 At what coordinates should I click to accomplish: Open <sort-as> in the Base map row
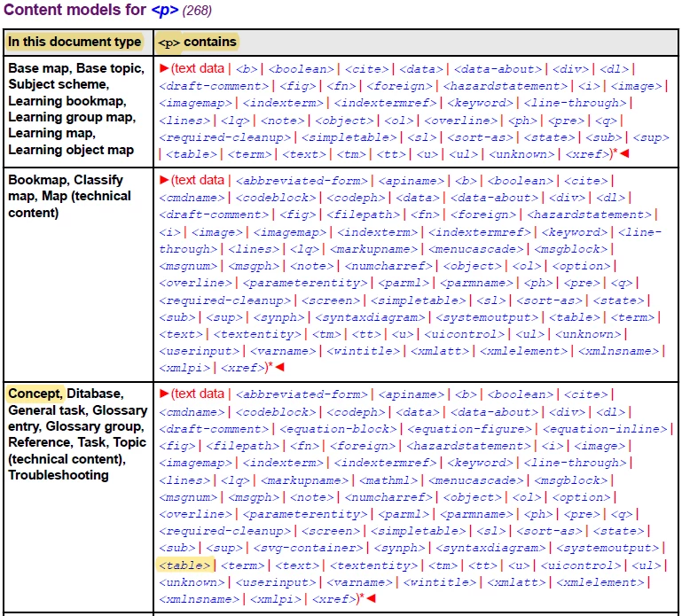pyautogui.click(x=480, y=137)
